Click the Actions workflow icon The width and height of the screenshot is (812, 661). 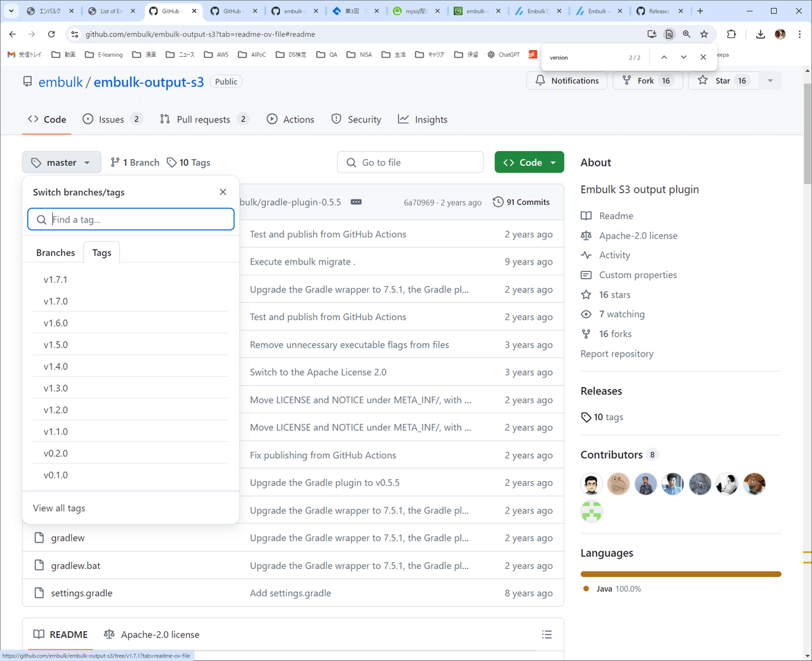point(273,119)
